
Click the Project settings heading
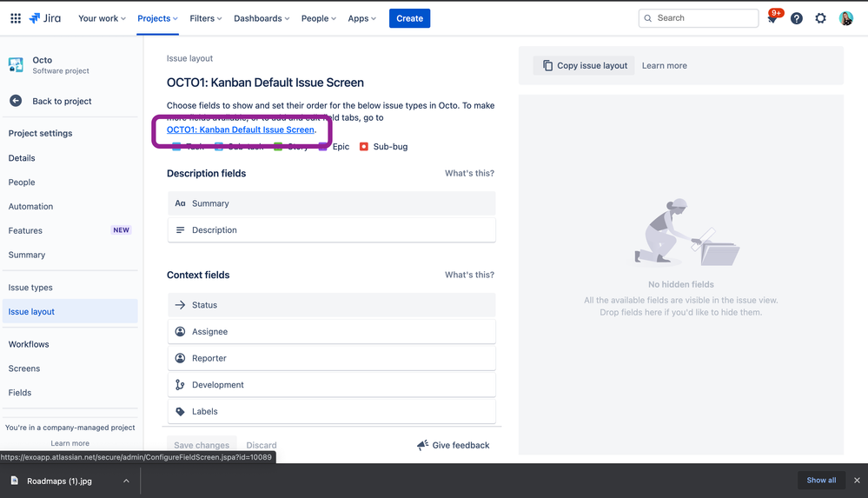tap(41, 133)
